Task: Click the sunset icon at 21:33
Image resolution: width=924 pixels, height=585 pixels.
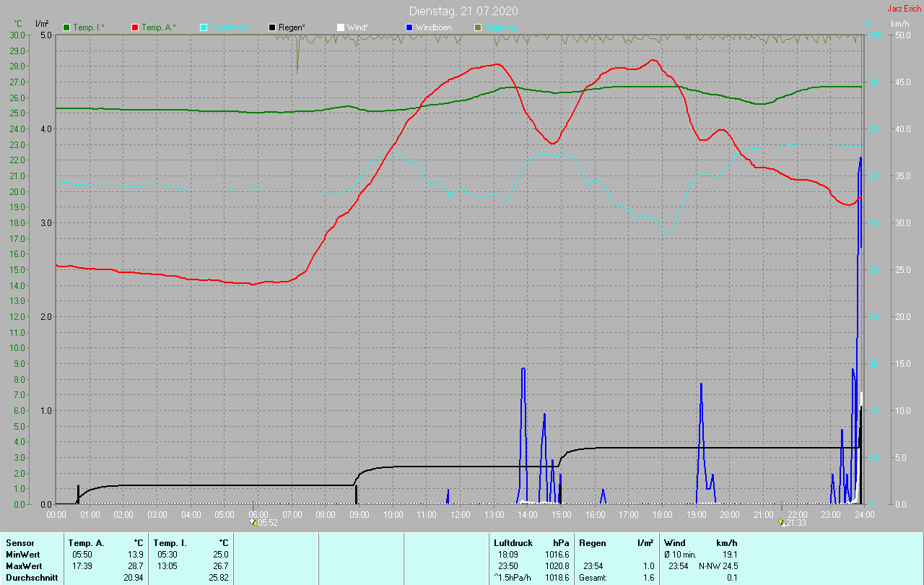Action: [x=783, y=522]
